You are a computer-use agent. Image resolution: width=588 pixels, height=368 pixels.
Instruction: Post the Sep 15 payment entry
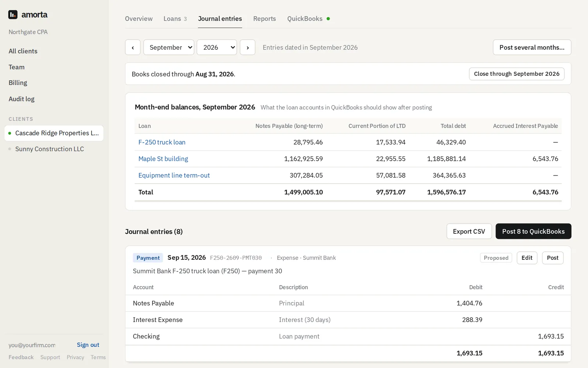pos(553,258)
